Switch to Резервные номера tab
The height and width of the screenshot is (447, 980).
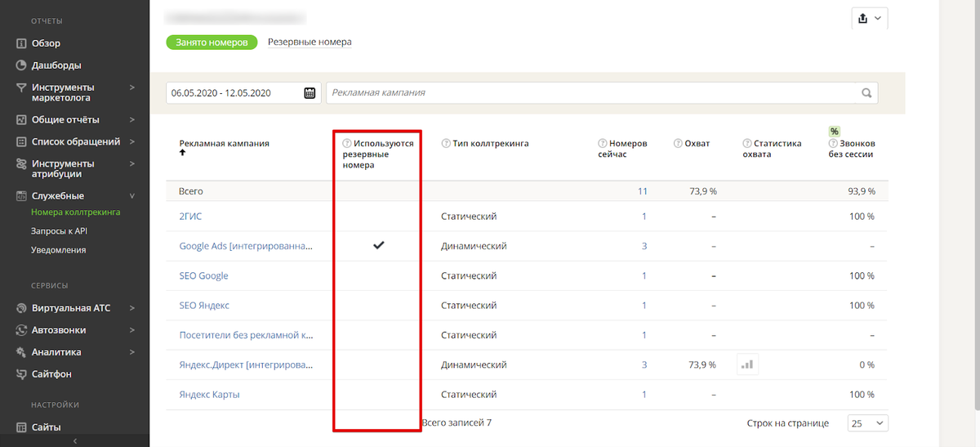click(310, 42)
